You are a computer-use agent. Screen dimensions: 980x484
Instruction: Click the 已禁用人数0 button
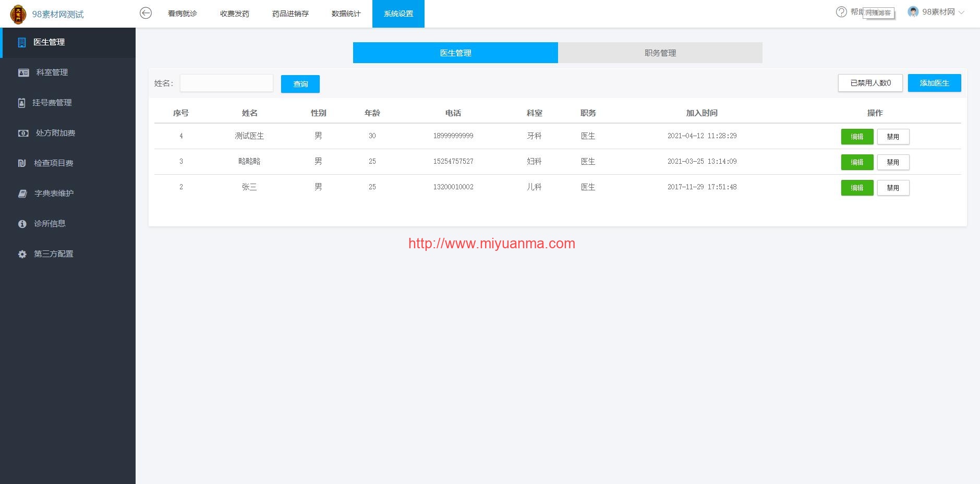click(870, 83)
